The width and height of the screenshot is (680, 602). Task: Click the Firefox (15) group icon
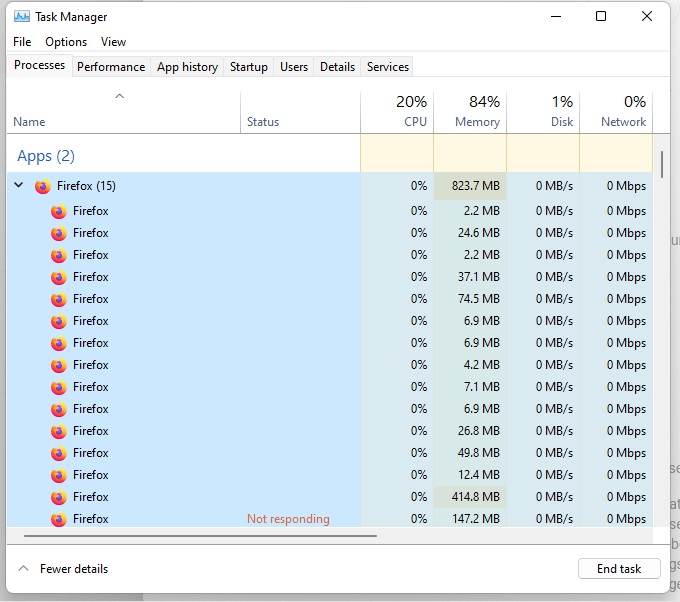tap(42, 186)
